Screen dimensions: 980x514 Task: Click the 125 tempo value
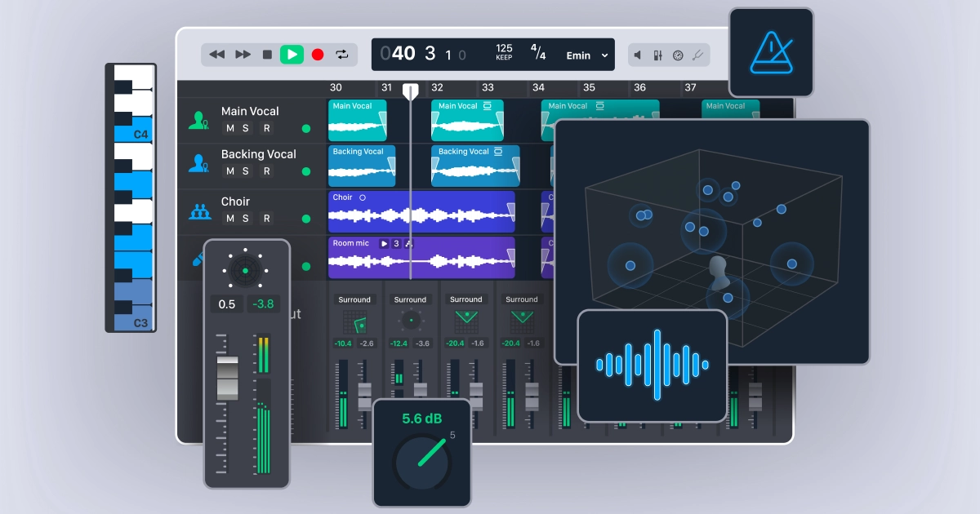(504, 49)
